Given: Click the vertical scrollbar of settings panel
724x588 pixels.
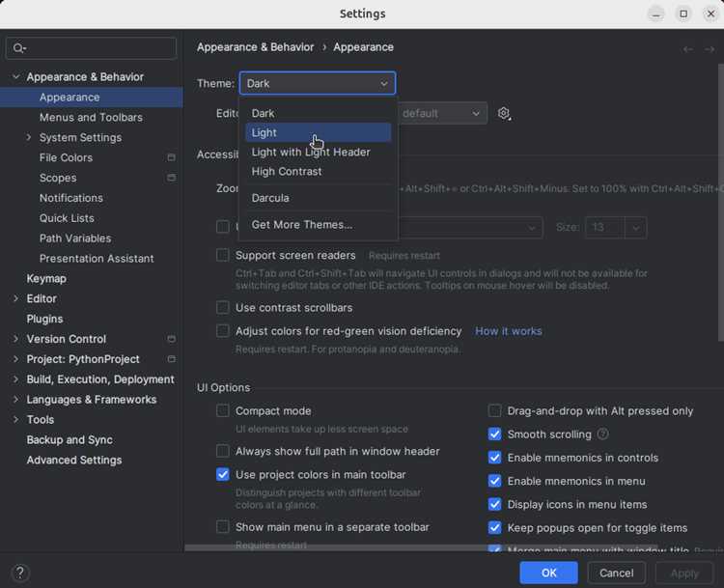Looking at the screenshot, I should click(721, 203).
